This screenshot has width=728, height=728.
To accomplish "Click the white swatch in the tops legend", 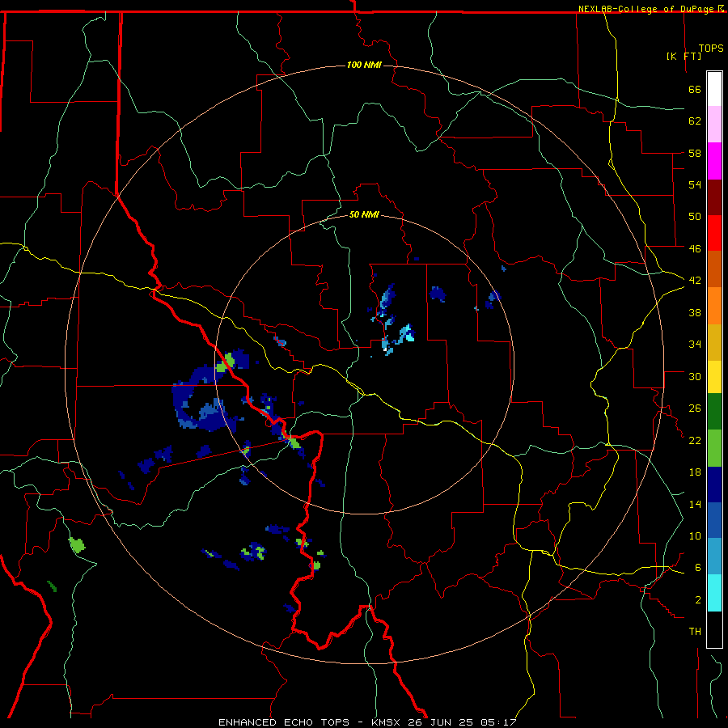I will coord(714,89).
